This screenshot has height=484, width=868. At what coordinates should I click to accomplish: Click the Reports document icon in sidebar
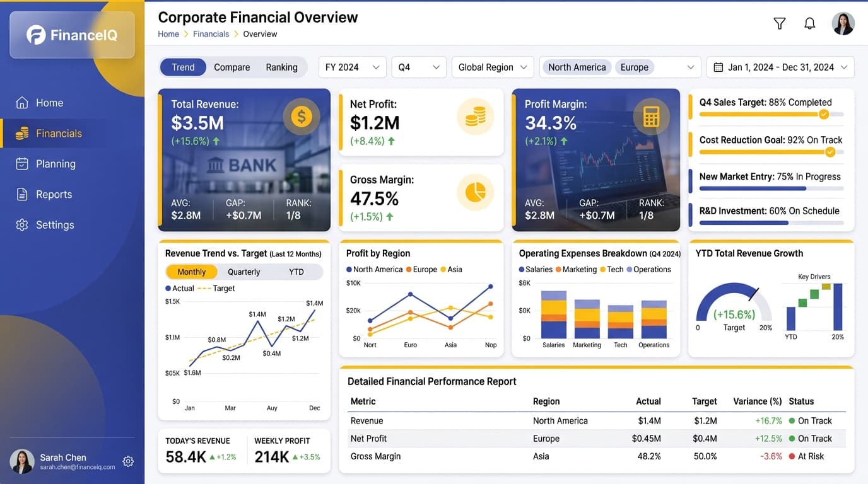[22, 194]
